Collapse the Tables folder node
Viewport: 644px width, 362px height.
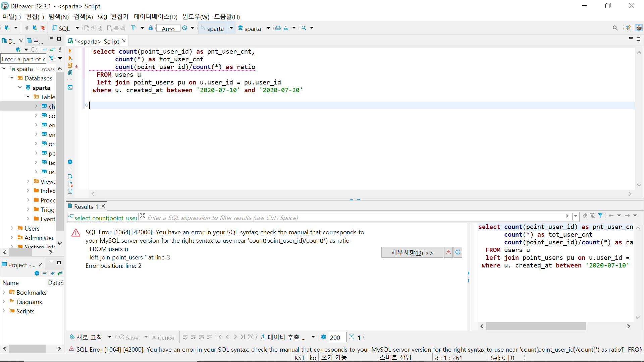pos(28,97)
